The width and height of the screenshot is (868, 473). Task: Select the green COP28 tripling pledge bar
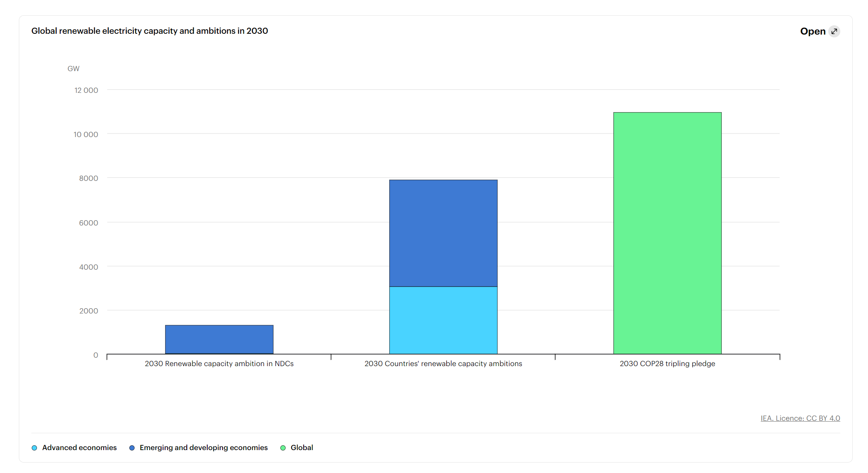(x=667, y=233)
